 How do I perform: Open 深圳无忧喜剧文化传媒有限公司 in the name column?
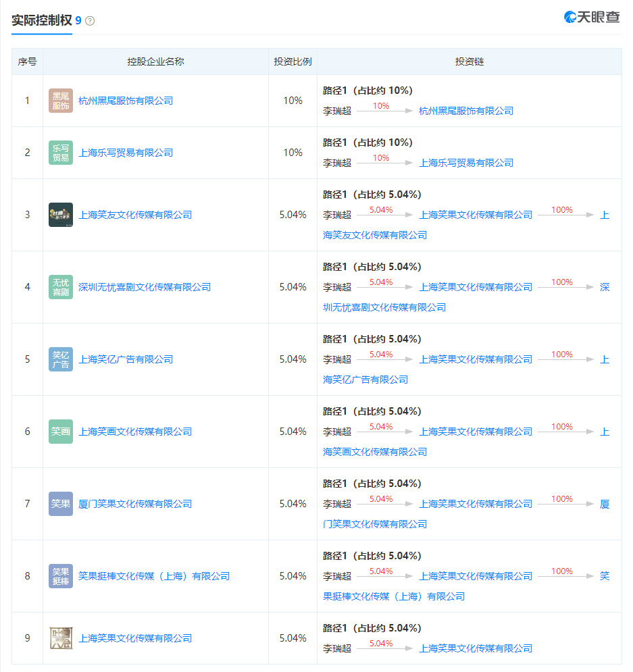145,287
